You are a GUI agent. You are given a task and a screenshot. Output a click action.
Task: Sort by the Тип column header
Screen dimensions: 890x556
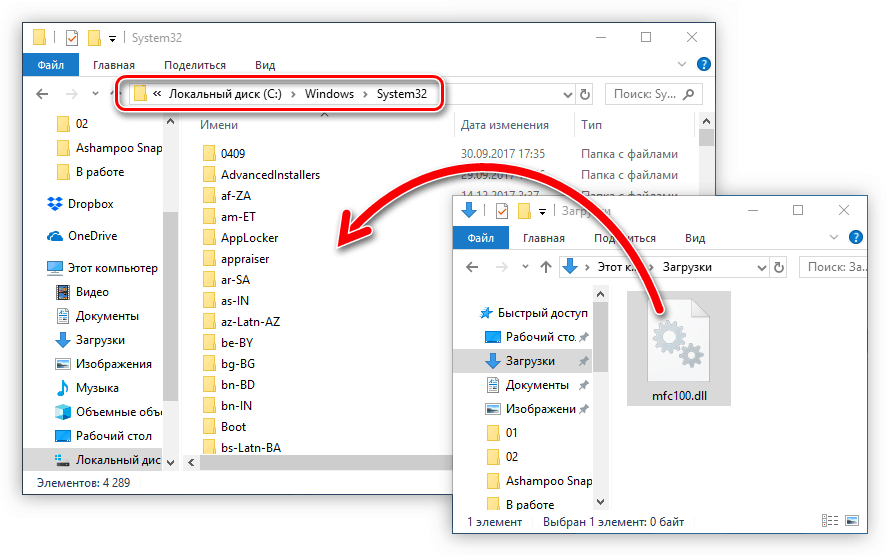[x=591, y=125]
